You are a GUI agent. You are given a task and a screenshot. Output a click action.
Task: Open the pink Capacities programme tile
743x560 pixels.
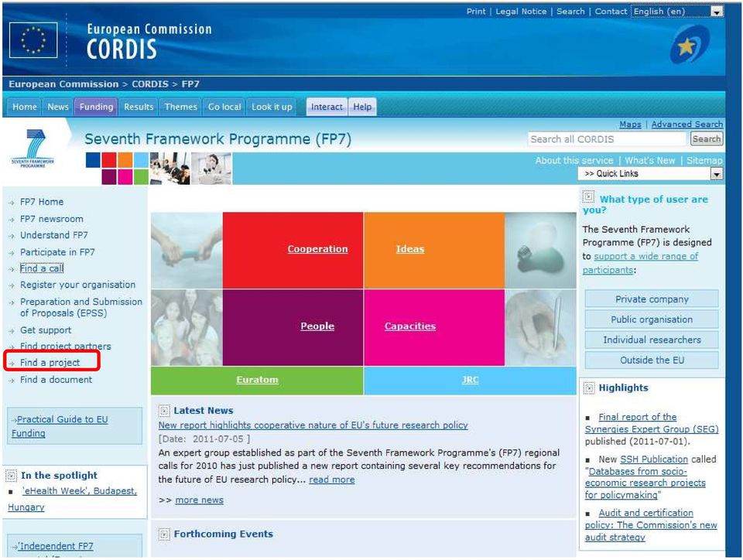point(434,327)
